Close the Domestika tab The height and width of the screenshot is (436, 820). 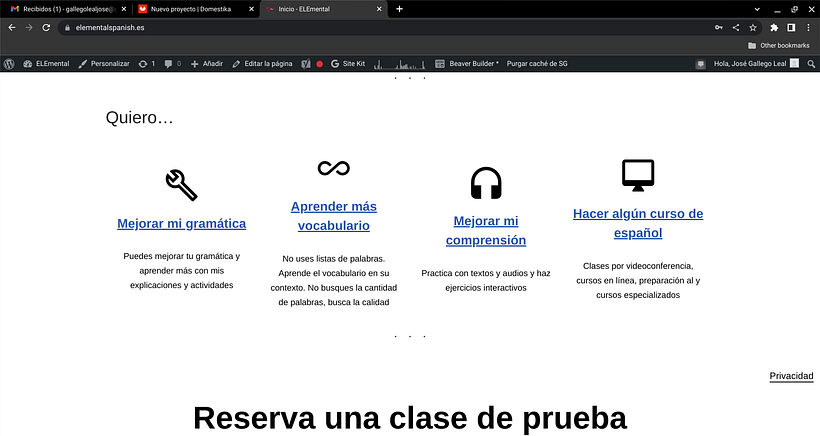(252, 9)
